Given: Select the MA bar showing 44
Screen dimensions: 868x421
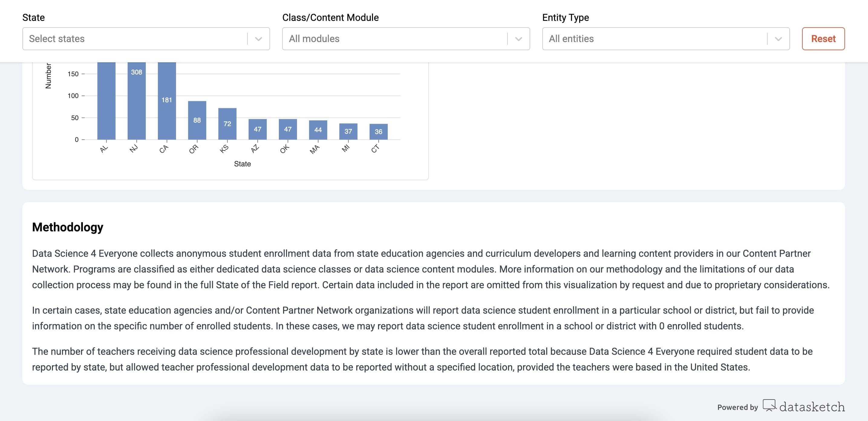Looking at the screenshot, I should (x=318, y=130).
